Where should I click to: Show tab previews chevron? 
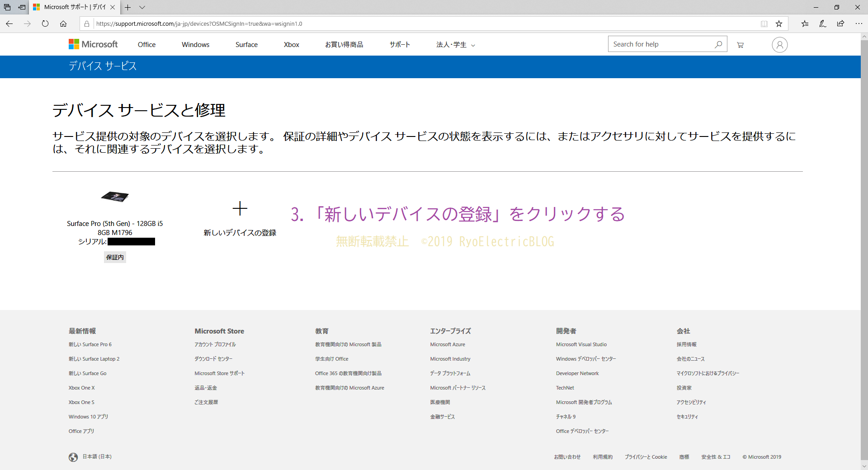point(142,7)
